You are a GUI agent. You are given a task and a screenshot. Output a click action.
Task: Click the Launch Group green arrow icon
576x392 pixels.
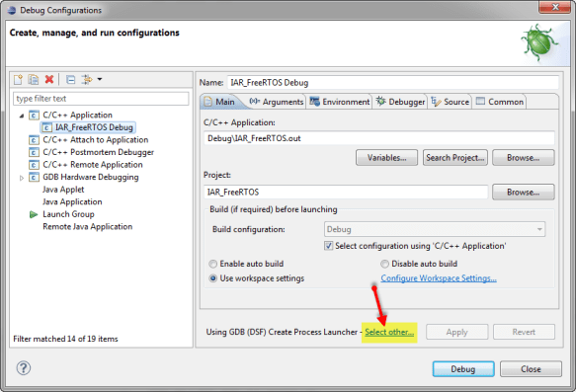34,214
